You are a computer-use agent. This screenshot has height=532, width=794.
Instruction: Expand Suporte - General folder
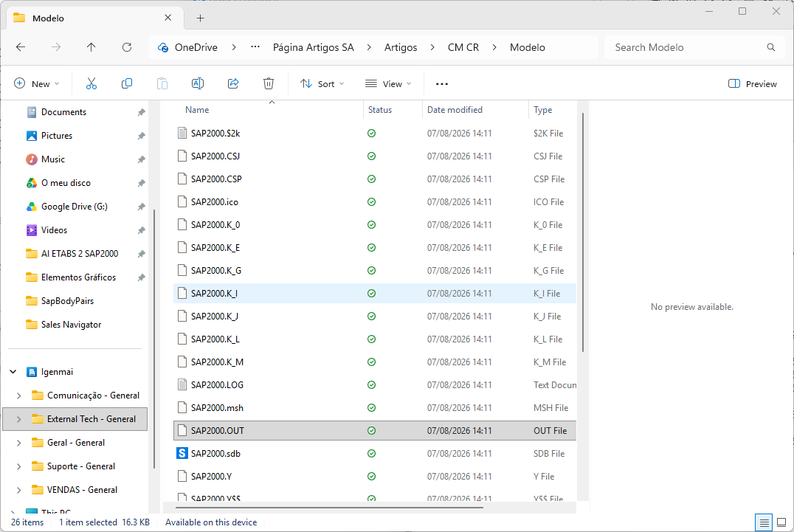pos(18,466)
